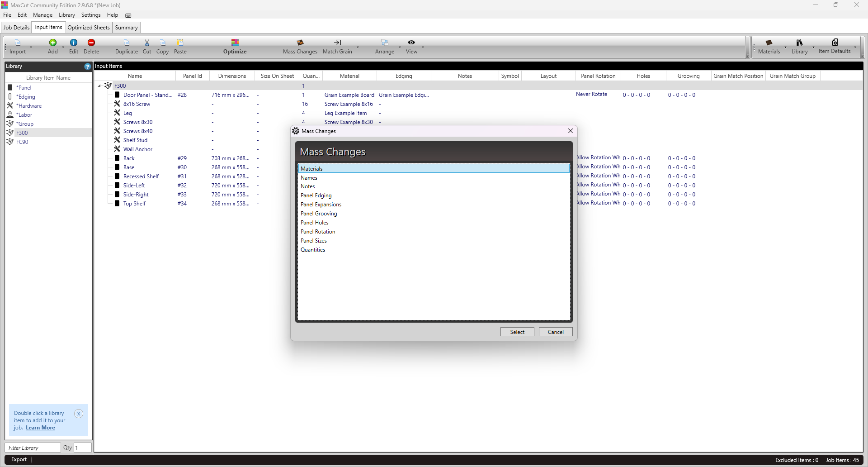Viewport: 868px width, 467px height.
Task: Click the Filter Library field
Action: [33, 448]
